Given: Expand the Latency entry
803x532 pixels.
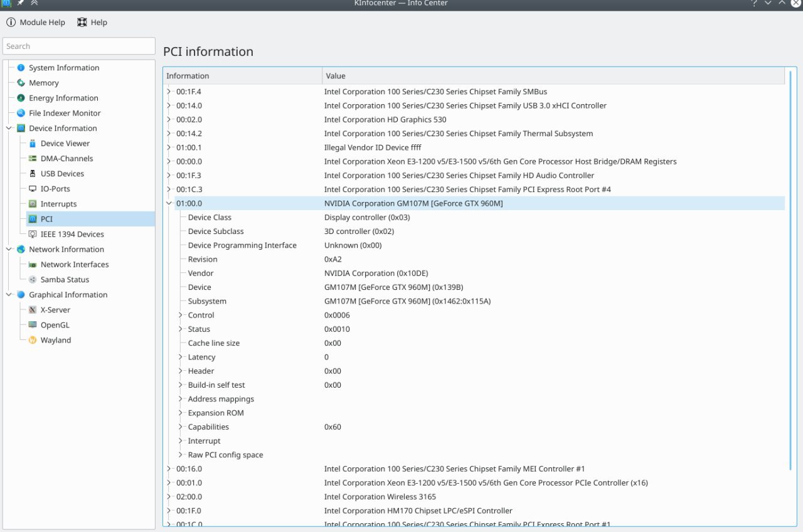Looking at the screenshot, I should pos(181,357).
